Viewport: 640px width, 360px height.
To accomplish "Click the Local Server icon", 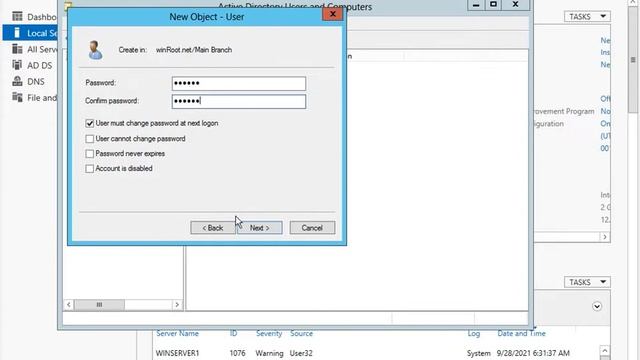I will (x=17, y=33).
